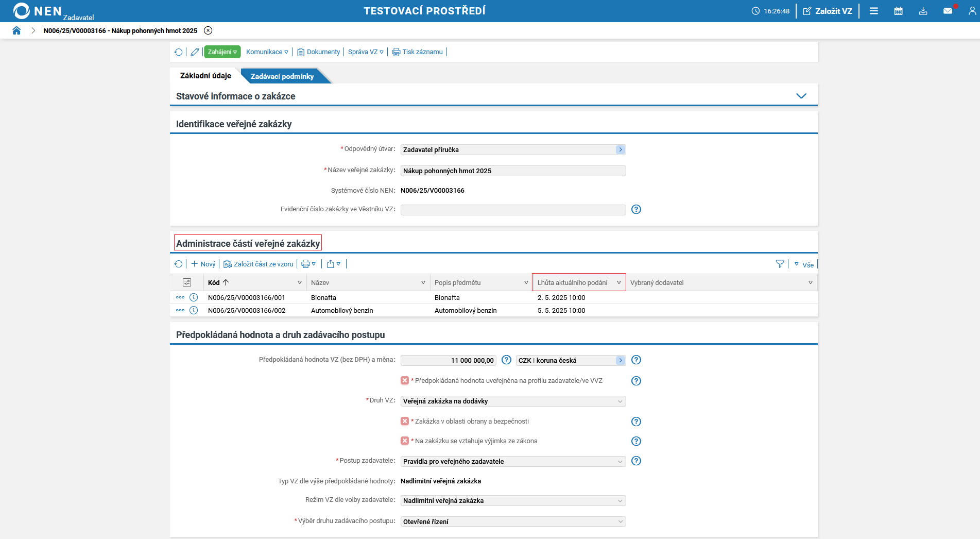
Task: Toggle Zakázka v oblasti obrany checkbox
Action: [405, 421]
